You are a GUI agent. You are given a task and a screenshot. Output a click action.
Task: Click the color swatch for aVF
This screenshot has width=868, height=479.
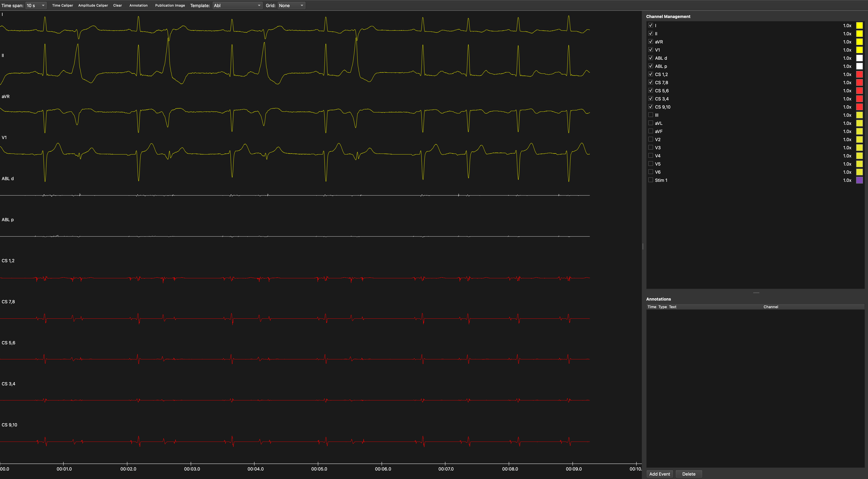859,131
